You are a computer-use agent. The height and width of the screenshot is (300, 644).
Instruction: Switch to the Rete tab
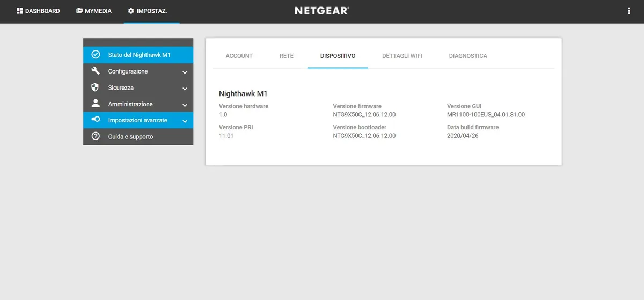point(287,56)
